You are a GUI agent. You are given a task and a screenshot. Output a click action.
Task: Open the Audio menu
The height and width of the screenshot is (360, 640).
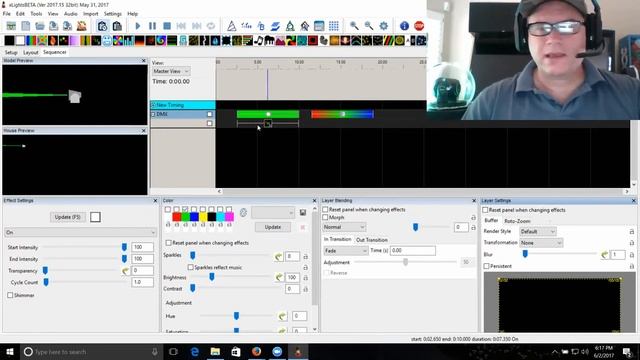pyautogui.click(x=70, y=13)
